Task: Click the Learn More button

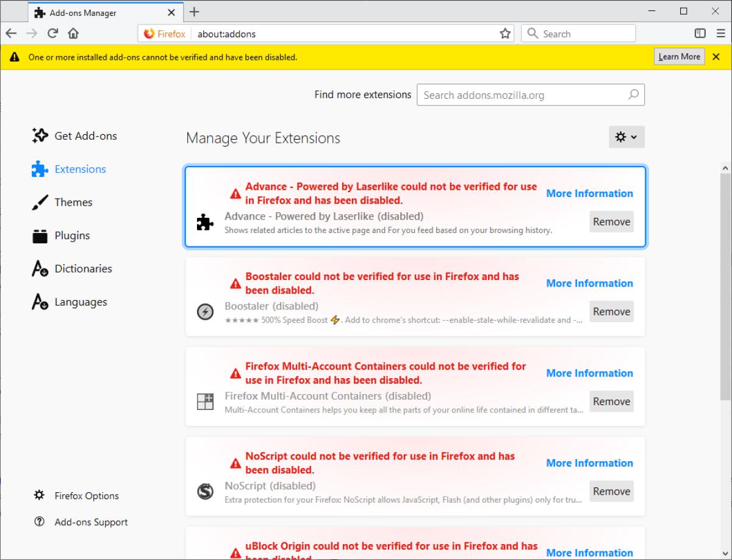Action: [x=679, y=56]
